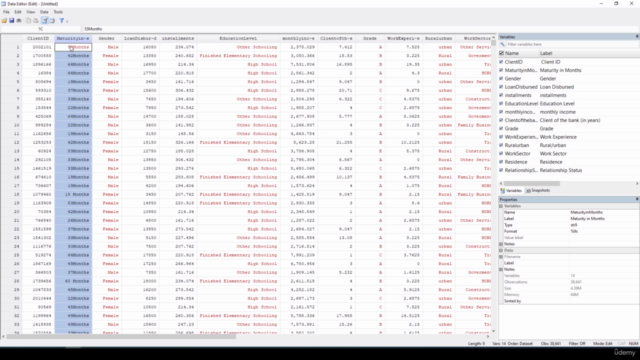Click the Filter: Off status bar entry
640x360 pixels.
(577, 344)
